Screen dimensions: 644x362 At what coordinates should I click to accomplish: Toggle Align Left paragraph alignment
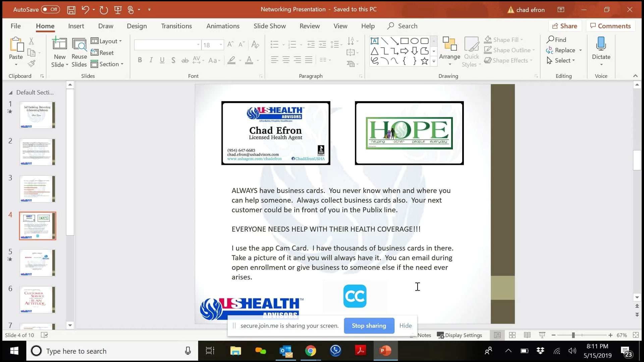(x=274, y=60)
